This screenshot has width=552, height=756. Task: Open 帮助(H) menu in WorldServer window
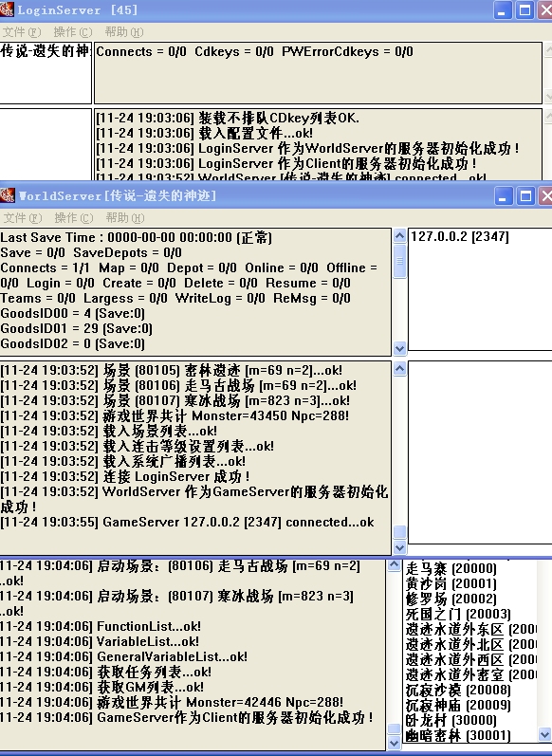coord(125,218)
